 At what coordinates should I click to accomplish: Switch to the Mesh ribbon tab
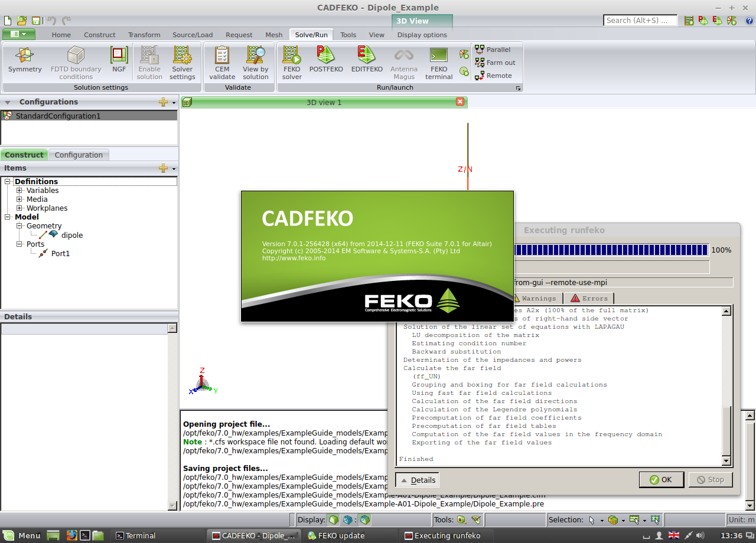tap(274, 35)
